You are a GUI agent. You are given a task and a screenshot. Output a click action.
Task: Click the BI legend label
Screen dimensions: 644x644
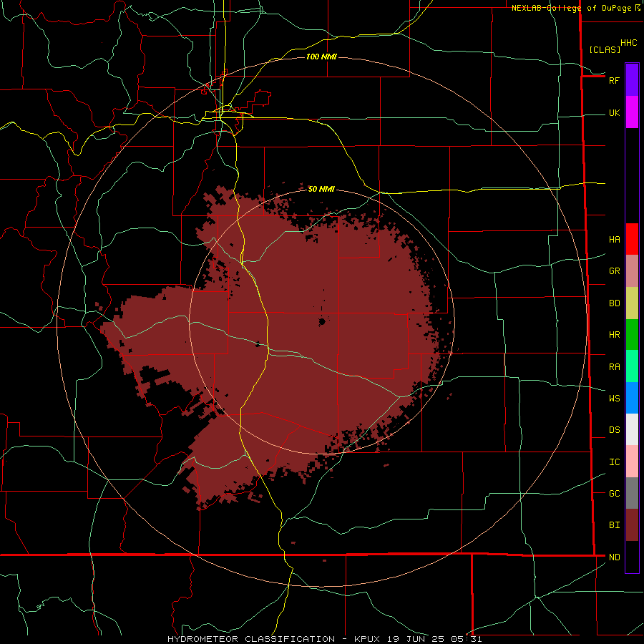(x=614, y=525)
